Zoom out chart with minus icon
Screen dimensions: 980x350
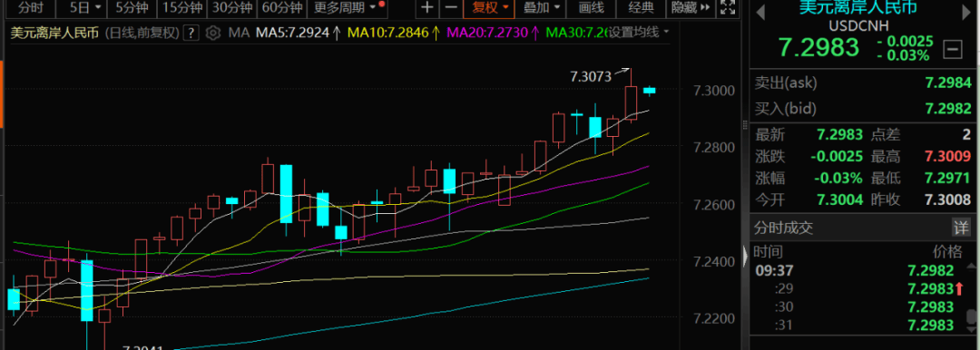pos(450,7)
